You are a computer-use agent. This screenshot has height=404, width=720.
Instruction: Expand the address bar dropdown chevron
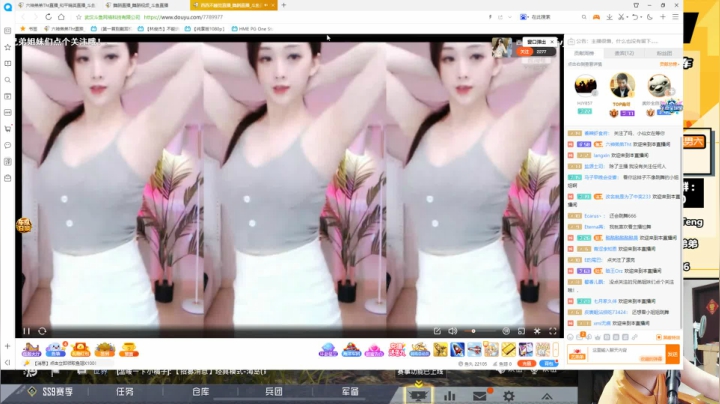pyautogui.click(x=510, y=17)
